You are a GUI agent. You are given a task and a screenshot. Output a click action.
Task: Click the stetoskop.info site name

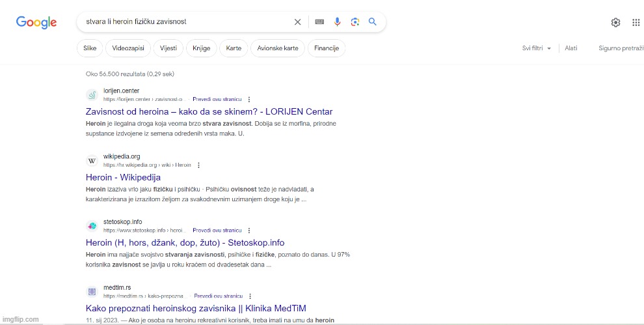[x=122, y=221]
